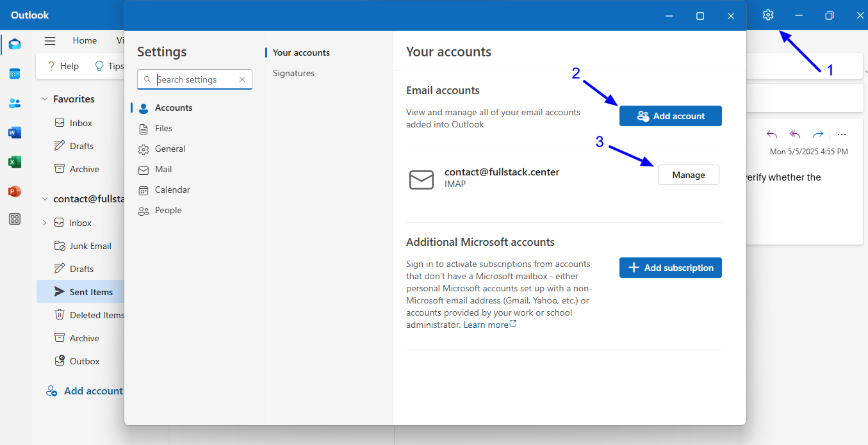Viewport: 868px width, 445px height.
Task: Click the Forward arrow icon
Action: tap(818, 134)
